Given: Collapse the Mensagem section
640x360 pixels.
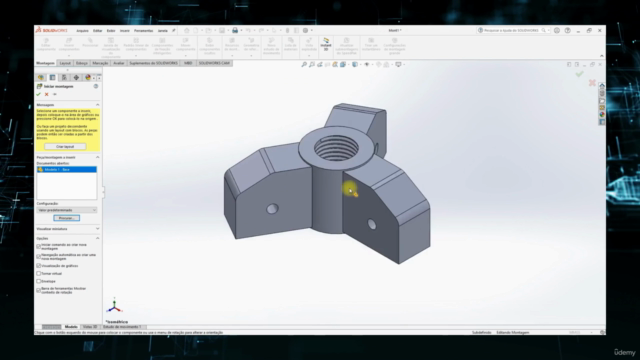Looking at the screenshot, I should coord(98,105).
